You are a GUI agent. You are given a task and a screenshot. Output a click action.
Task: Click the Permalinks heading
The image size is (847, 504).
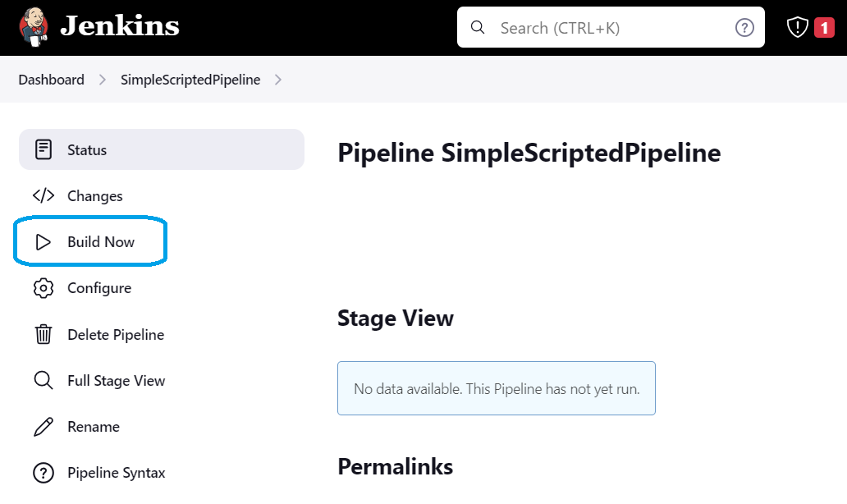396,467
